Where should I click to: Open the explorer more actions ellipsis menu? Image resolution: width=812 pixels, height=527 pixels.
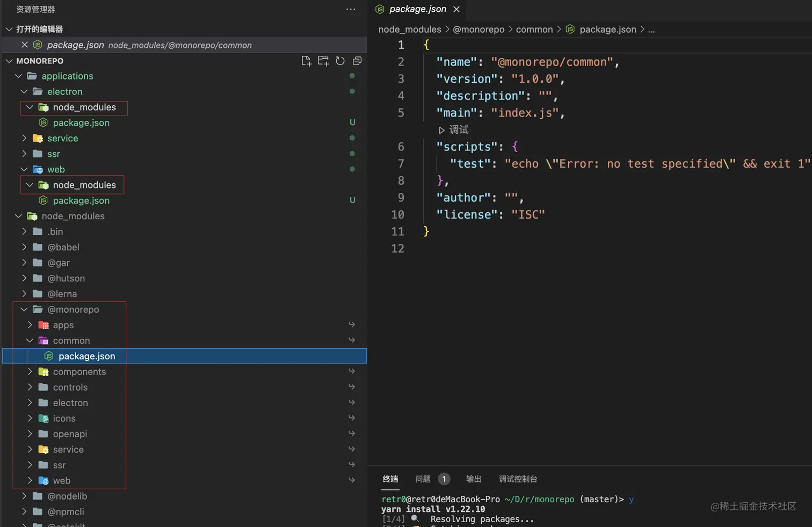351,9
